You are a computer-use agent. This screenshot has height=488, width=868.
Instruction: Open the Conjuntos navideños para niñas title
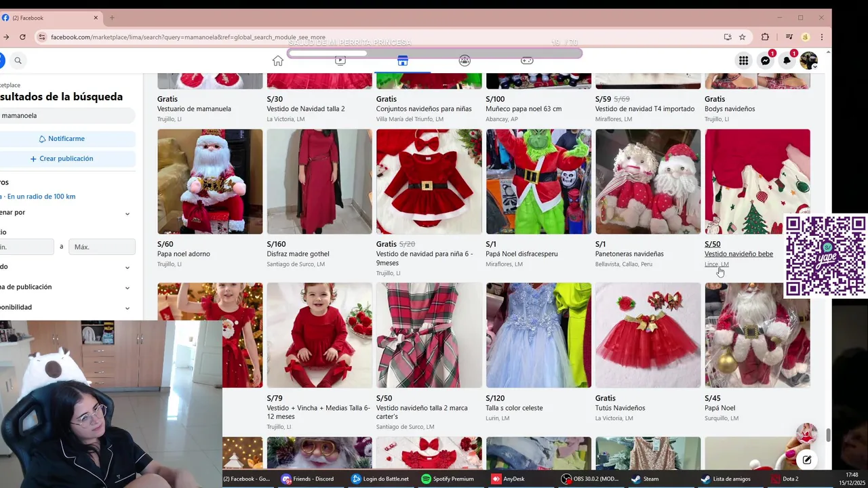click(424, 109)
